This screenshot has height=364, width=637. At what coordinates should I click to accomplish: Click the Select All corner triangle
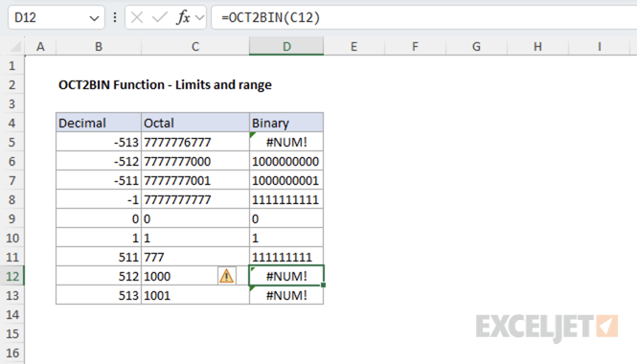(15, 47)
